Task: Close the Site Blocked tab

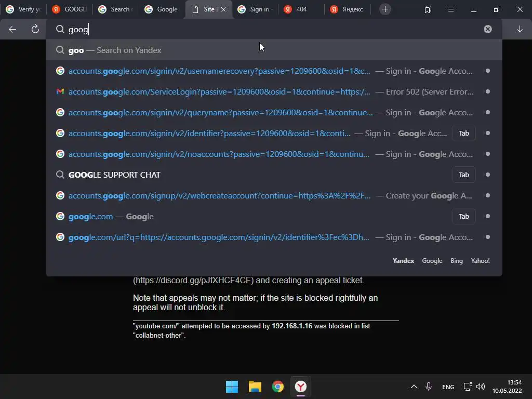Action: [223, 9]
